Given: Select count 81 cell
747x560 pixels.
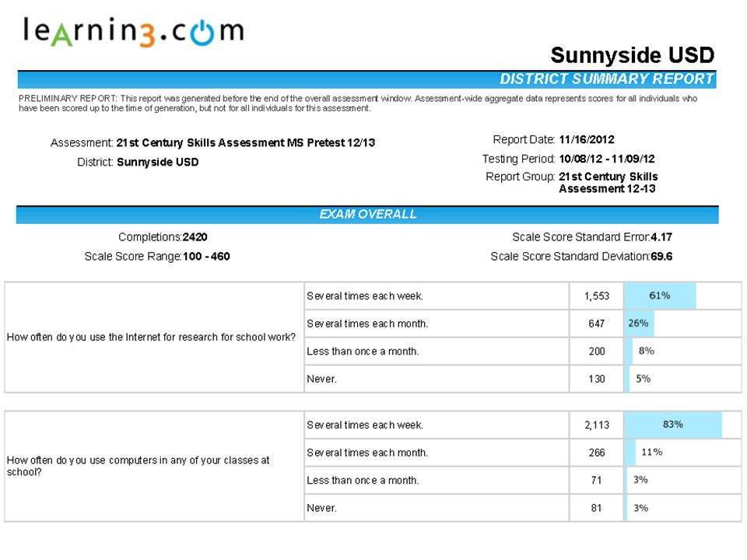Looking at the screenshot, I should 597,508.
